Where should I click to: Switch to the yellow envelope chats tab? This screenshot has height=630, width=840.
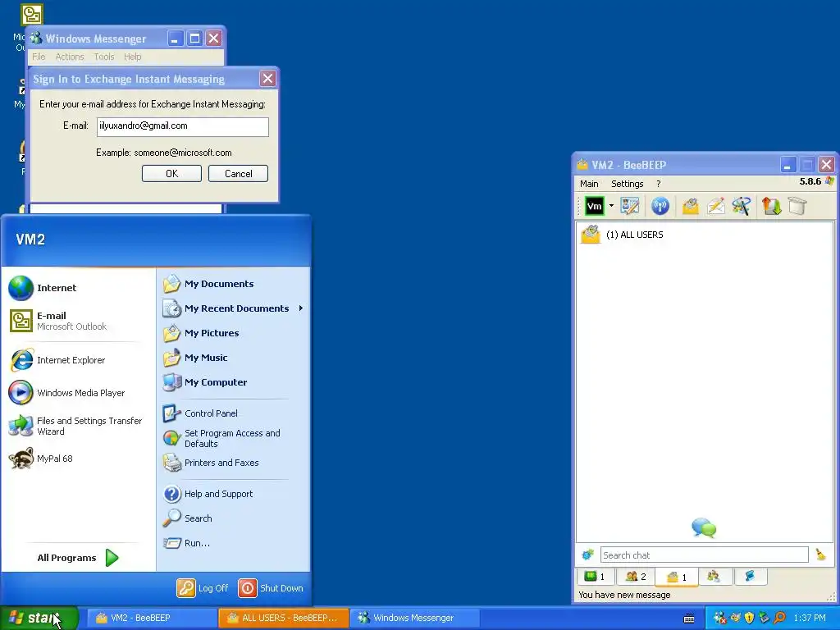[x=677, y=577]
